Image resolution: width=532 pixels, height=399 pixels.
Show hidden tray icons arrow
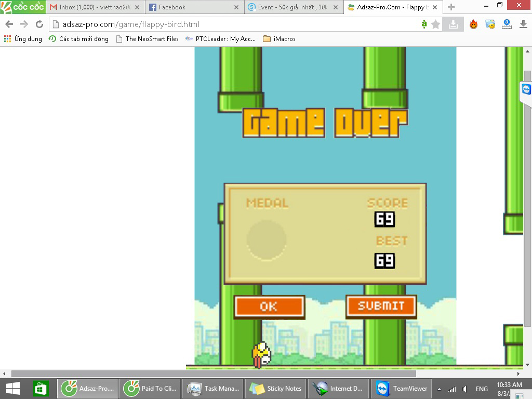[x=439, y=389]
